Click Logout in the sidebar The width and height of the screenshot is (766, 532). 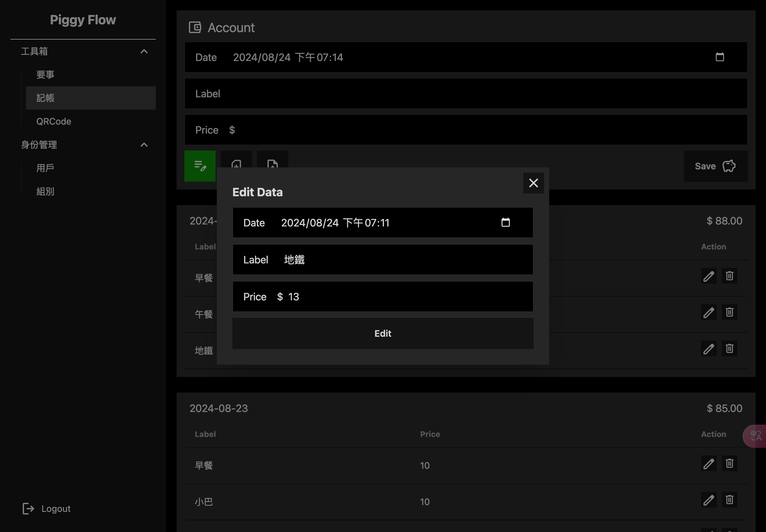[x=46, y=509]
